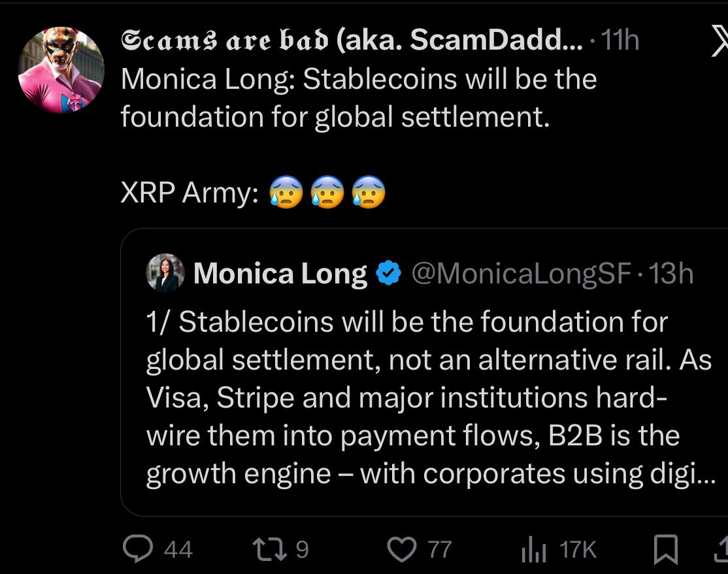Open the reply comment bubble icon
This screenshot has width=728, height=574.
(x=137, y=549)
